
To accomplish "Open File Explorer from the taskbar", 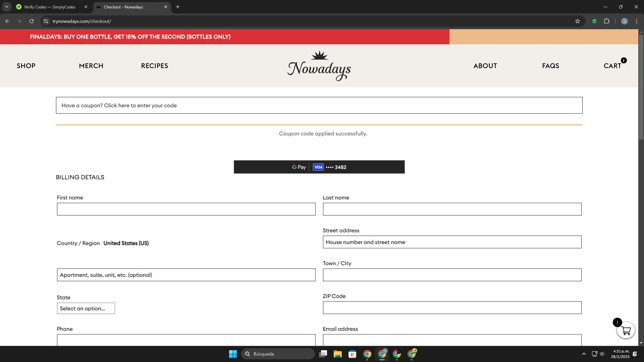I will (x=337, y=354).
